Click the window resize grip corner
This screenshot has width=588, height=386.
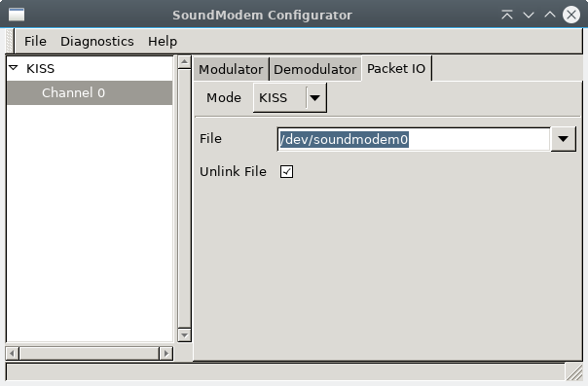(x=574, y=372)
